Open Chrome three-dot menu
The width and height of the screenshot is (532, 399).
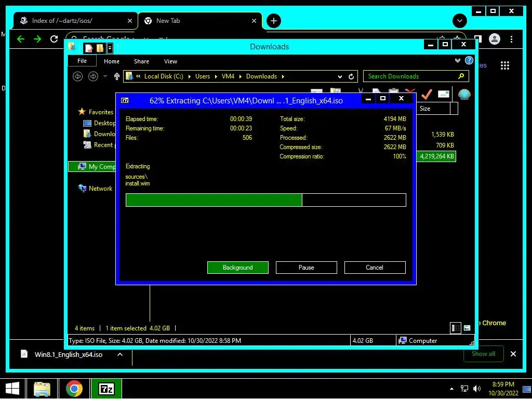tap(511, 39)
